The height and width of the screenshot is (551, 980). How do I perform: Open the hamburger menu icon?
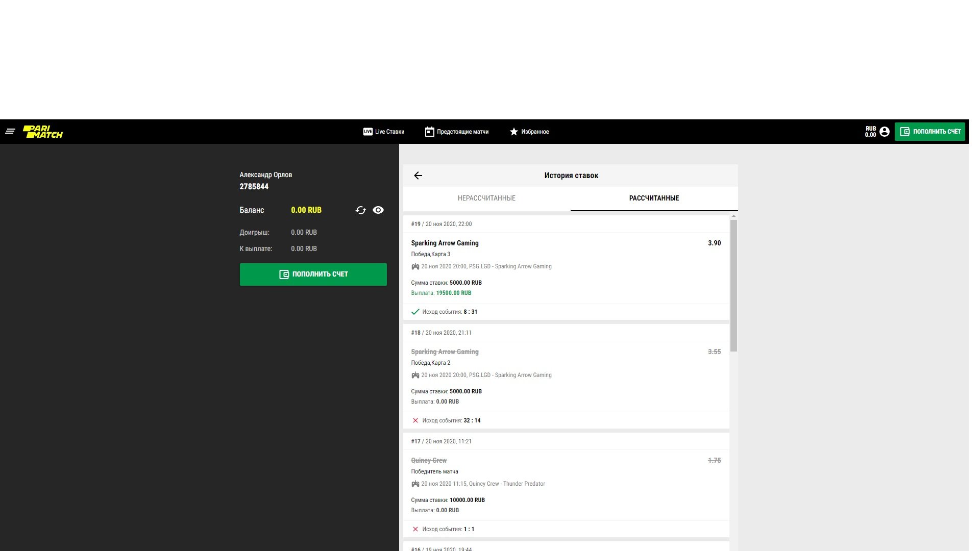(x=10, y=132)
